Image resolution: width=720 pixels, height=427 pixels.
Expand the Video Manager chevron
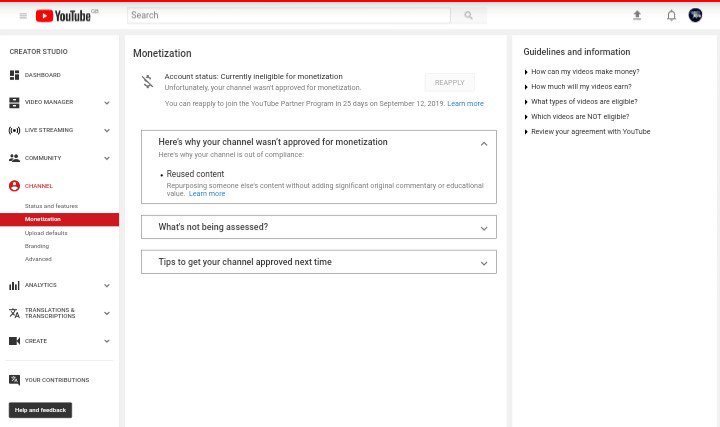(107, 103)
